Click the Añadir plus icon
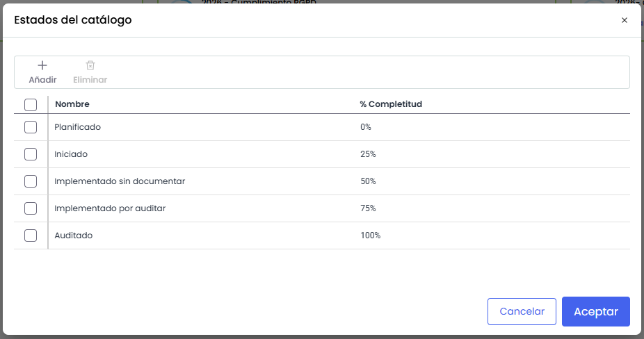The height and width of the screenshot is (339, 644). coord(42,65)
